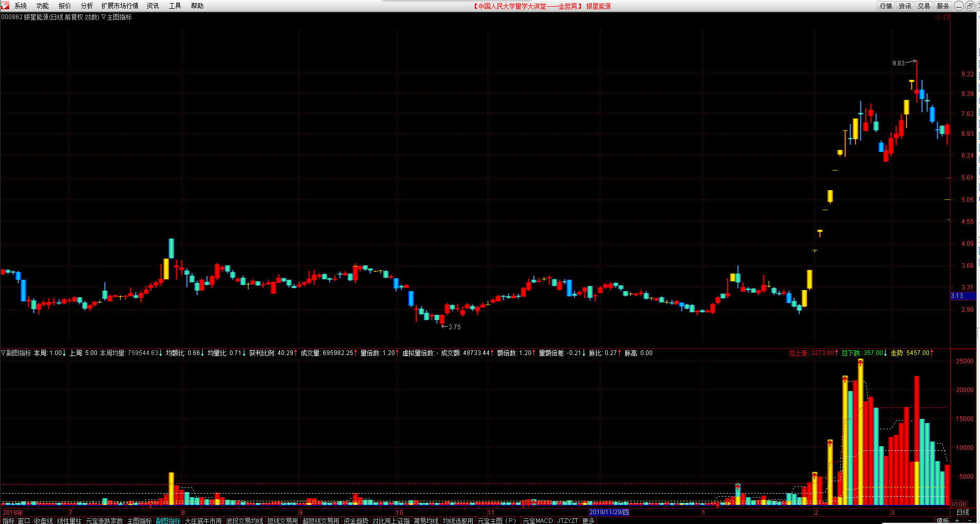The height and width of the screenshot is (524, 980).
Task: Click the 服务 button at top right
Action: coord(943,6)
